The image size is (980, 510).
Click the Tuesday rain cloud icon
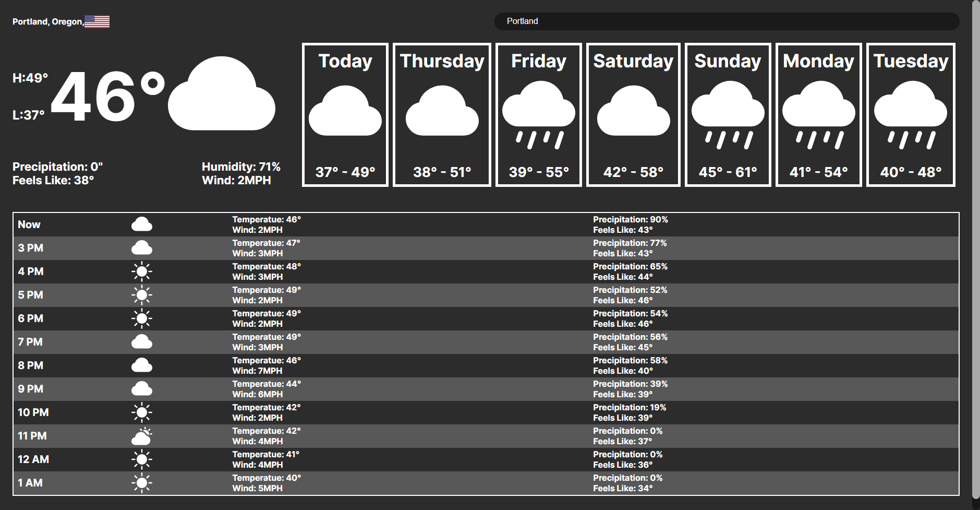pyautogui.click(x=911, y=115)
